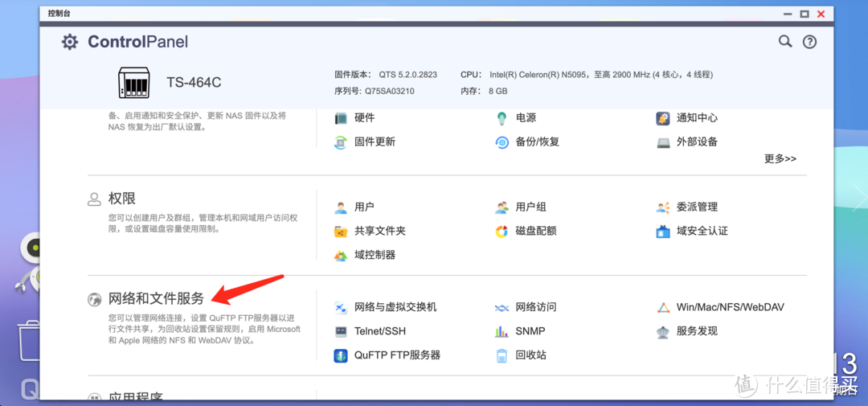Open the 磁盘配额 icon

[x=502, y=232]
